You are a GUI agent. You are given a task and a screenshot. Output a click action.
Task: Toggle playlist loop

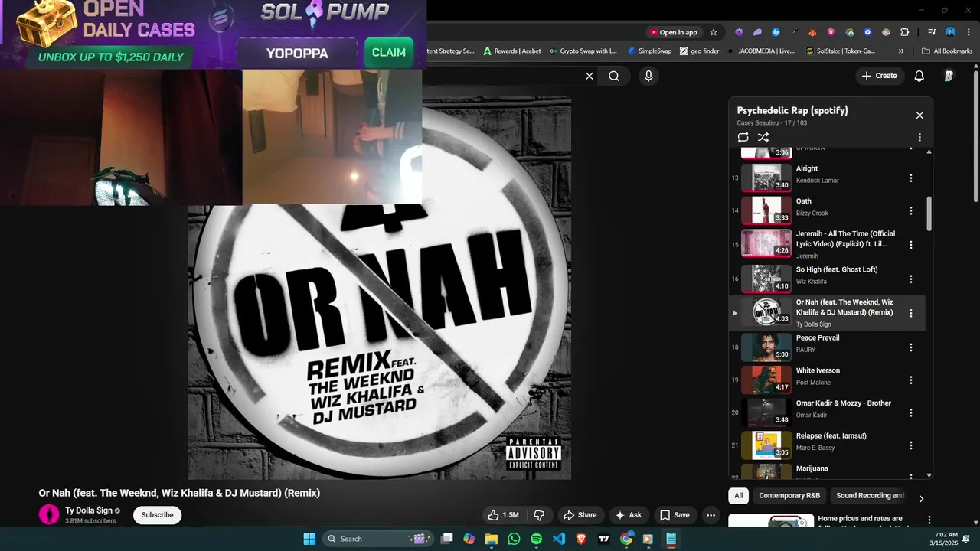pos(743,138)
